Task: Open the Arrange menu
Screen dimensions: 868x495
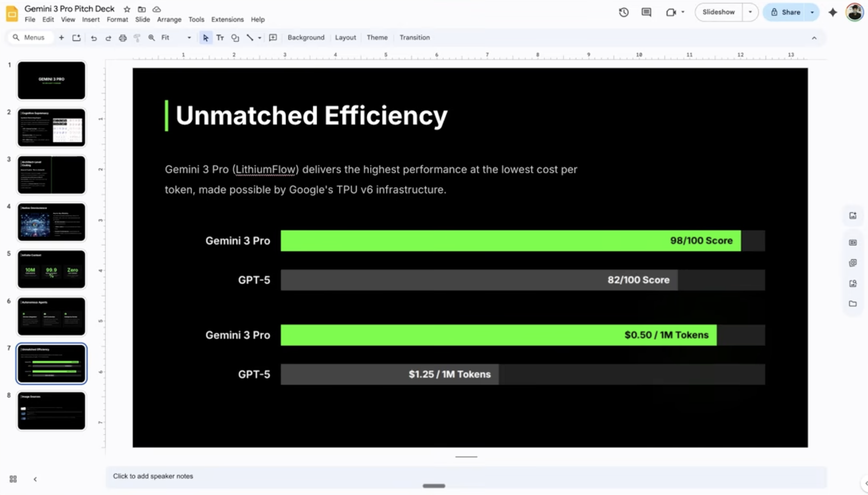Action: (169, 20)
